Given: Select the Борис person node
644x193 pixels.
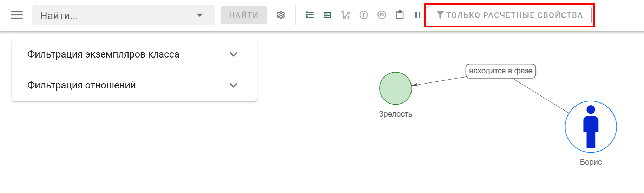Looking at the screenshot, I should pos(591,127).
